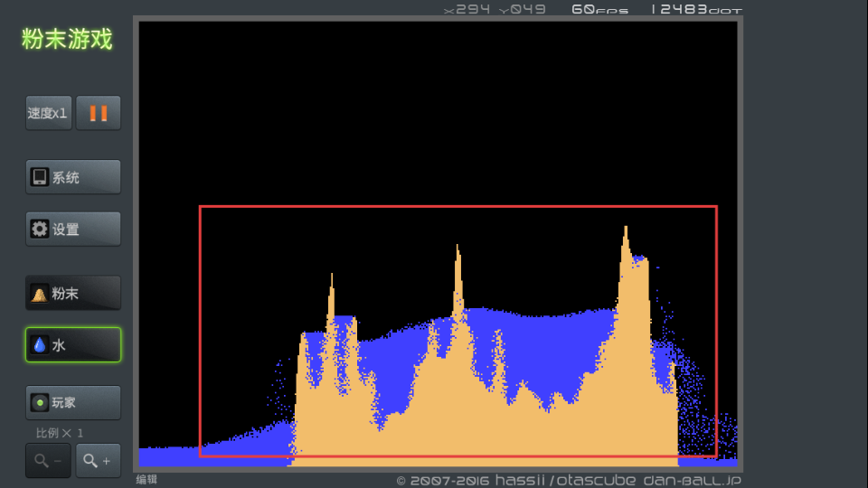The image size is (868, 488).
Task: Select the 水 water element
Action: pyautogui.click(x=72, y=345)
